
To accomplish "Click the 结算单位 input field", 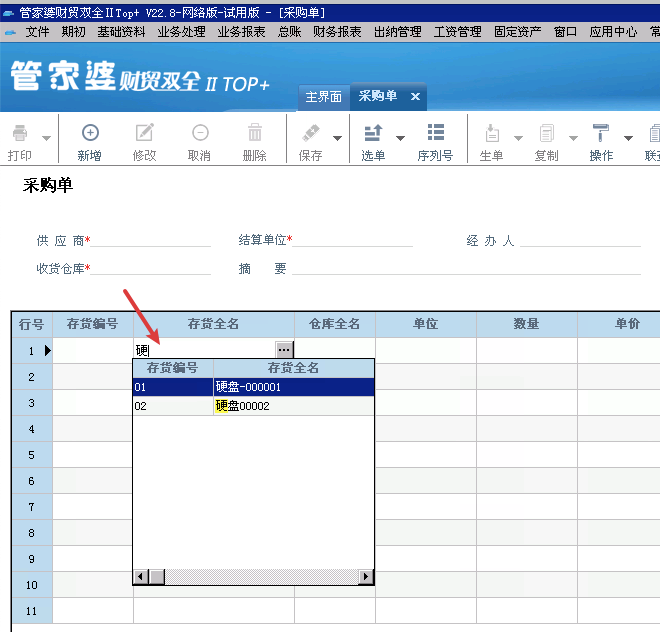I will (x=352, y=240).
